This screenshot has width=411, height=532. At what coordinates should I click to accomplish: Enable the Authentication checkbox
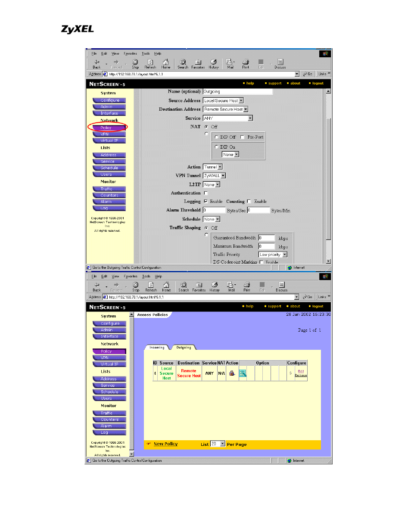[205, 193]
